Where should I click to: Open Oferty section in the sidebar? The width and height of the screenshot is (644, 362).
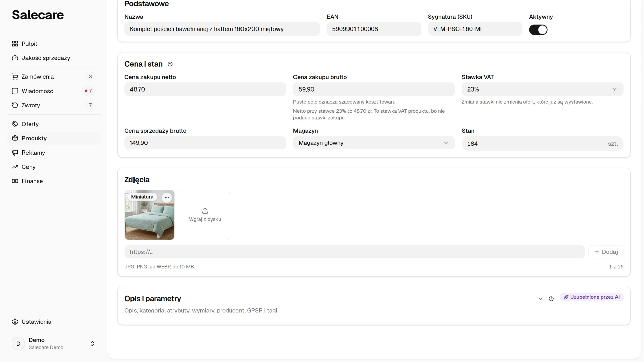[x=54, y=124]
